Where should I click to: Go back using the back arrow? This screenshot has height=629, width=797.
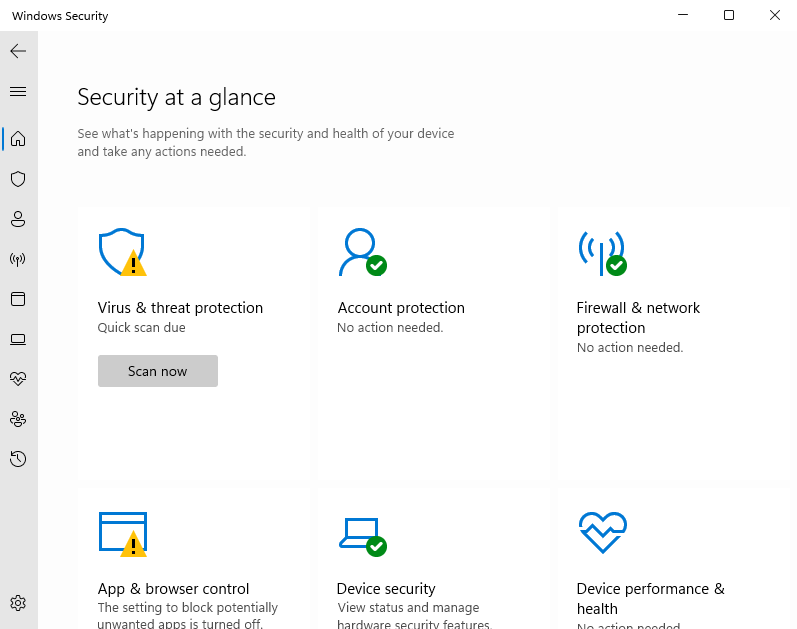[x=18, y=51]
